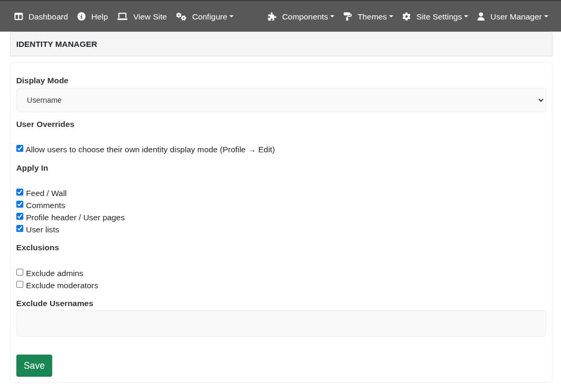Open the Display Mode dropdown
561x392 pixels.
tap(281, 100)
